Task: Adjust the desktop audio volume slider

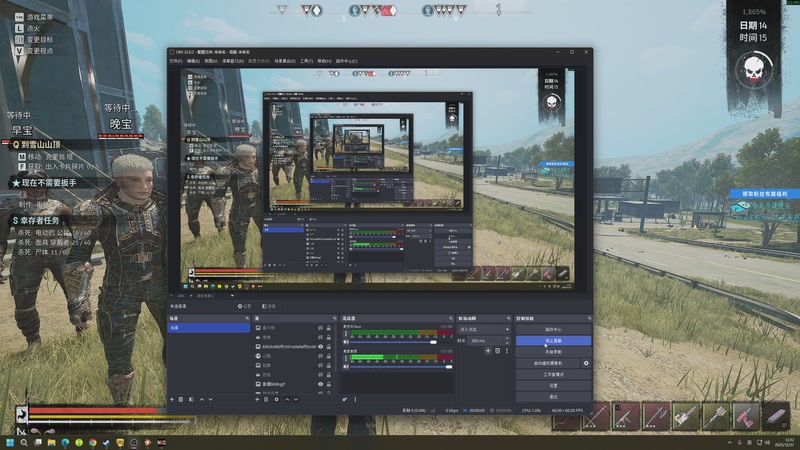Action: point(401,366)
